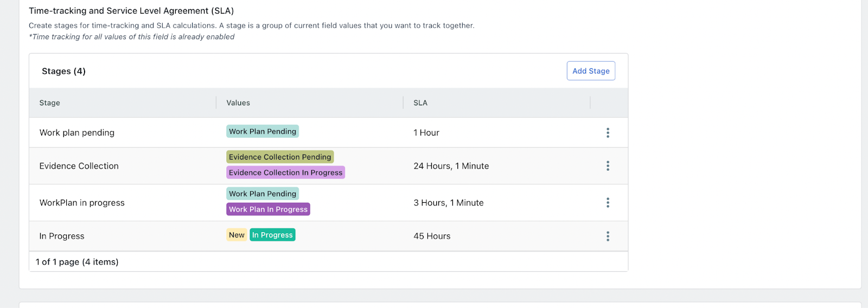Click the 45 Hours SLA value
This screenshot has height=308, width=868.
[432, 236]
